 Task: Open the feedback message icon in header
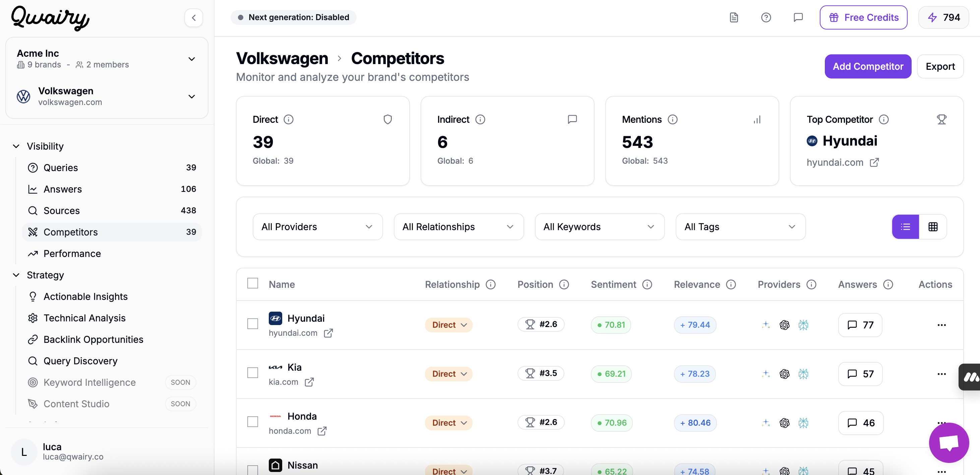798,17
